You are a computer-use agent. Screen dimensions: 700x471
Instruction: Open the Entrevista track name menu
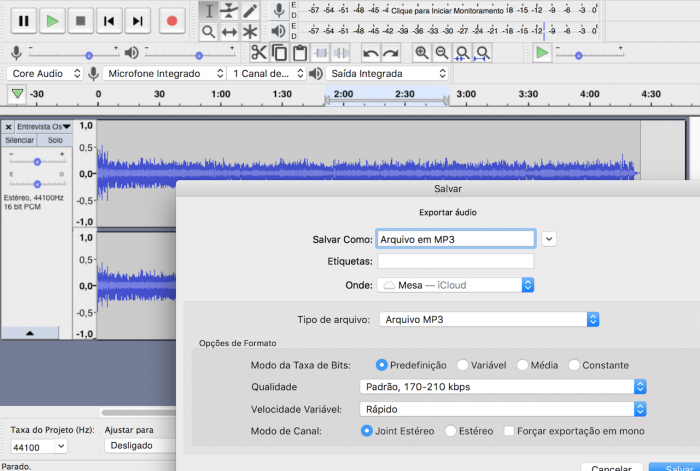(x=44, y=127)
